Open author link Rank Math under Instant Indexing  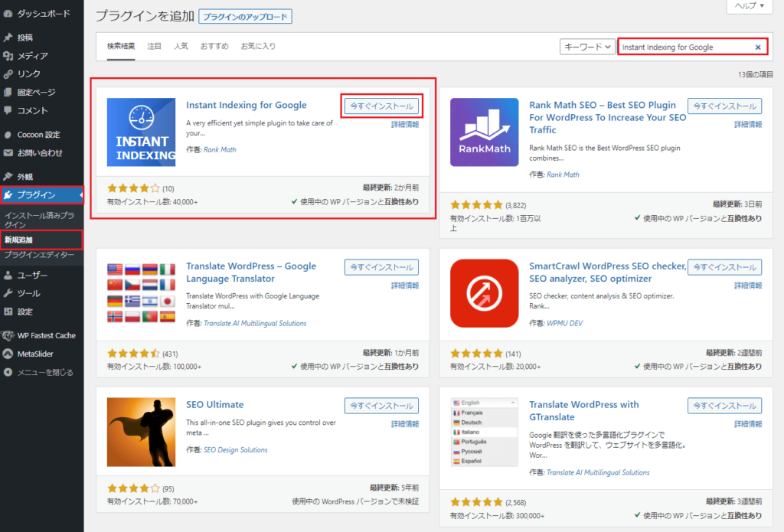(x=220, y=149)
